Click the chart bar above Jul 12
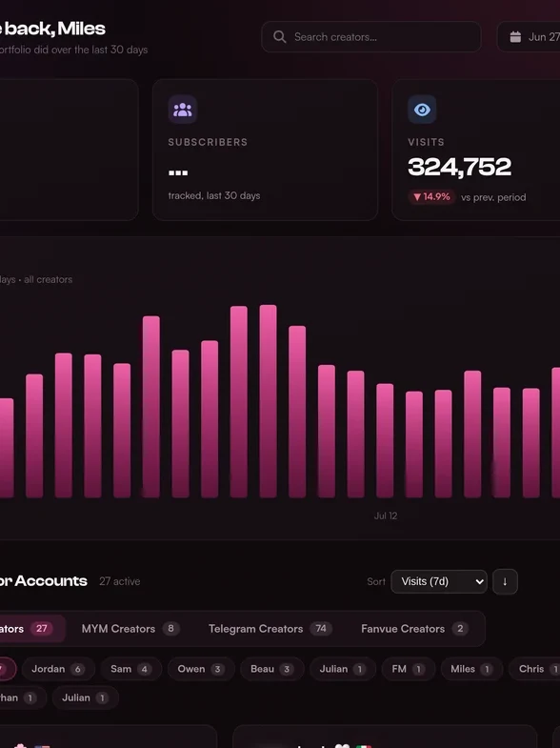560x748 pixels. coord(385,441)
